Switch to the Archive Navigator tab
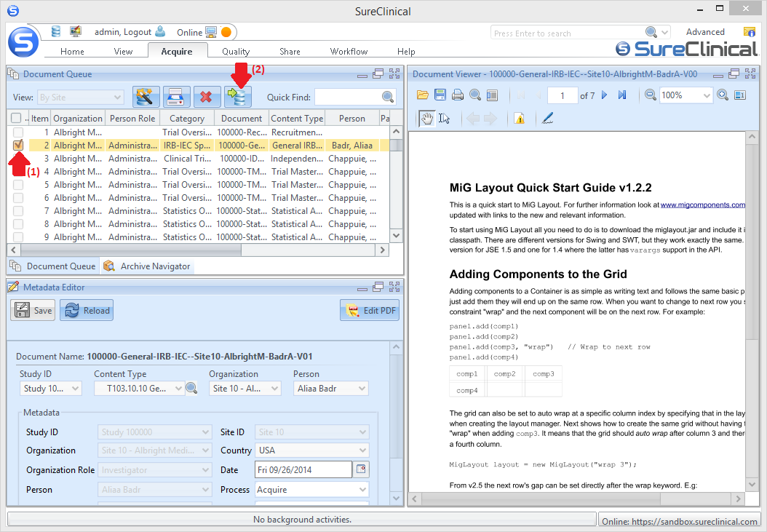Screen dimensions: 767x532 [x=148, y=266]
